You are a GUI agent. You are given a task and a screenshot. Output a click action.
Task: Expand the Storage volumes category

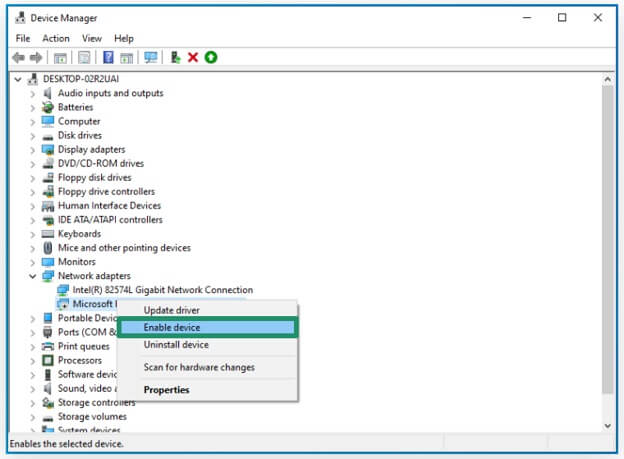click(x=33, y=417)
